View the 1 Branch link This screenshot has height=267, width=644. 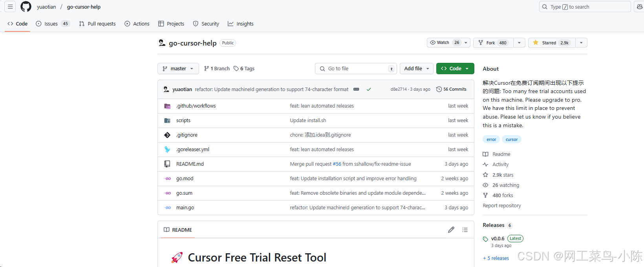coord(217,68)
